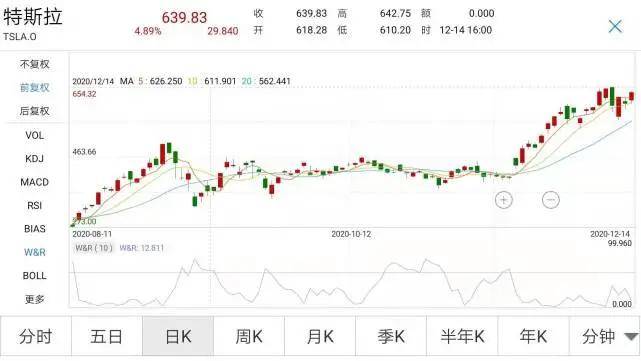Open the 分钟 dropdown arrow

[631, 337]
